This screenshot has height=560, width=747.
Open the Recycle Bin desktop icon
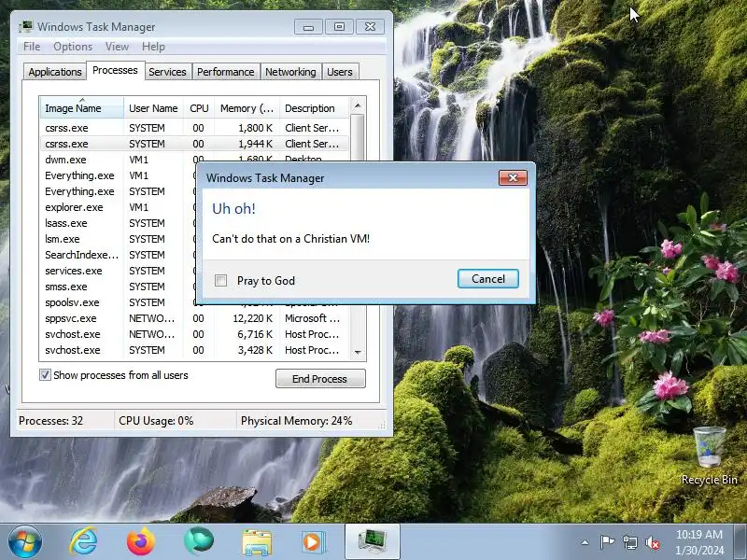pyautogui.click(x=710, y=455)
